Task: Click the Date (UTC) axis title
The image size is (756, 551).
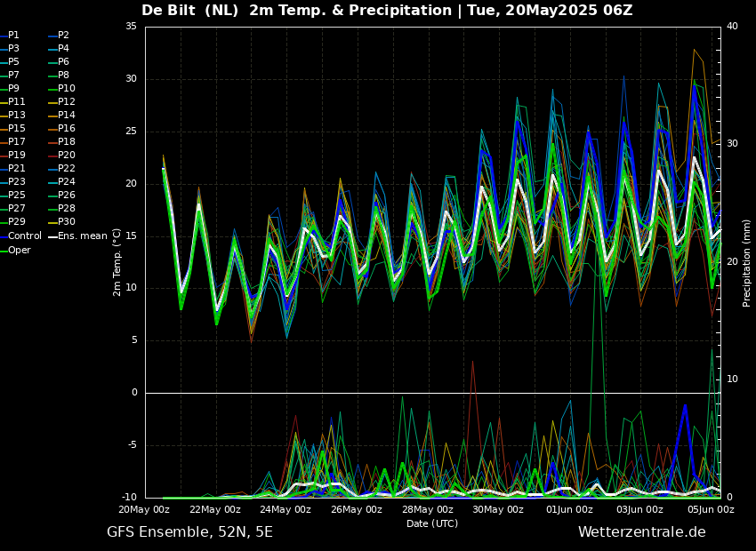Action: 432,523
